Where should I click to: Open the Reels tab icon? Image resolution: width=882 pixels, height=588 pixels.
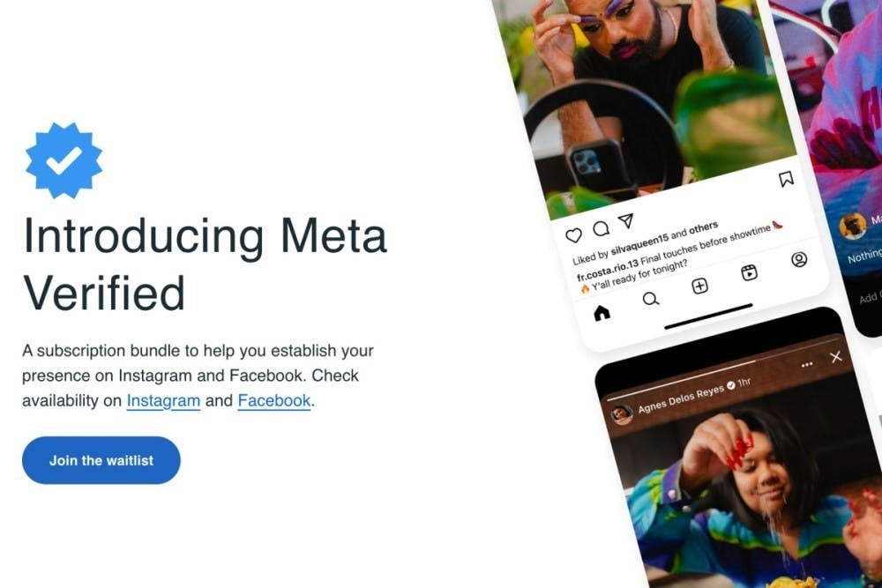pyautogui.click(x=749, y=272)
